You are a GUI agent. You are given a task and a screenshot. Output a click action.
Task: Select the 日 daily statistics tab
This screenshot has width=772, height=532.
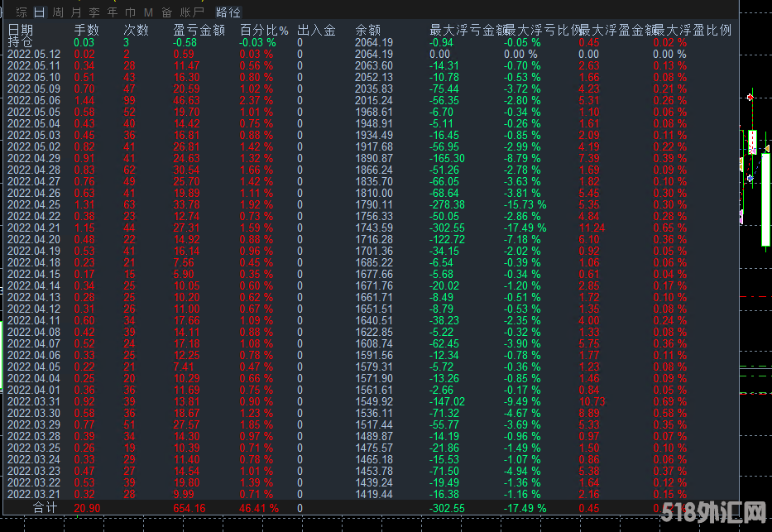[x=40, y=12]
